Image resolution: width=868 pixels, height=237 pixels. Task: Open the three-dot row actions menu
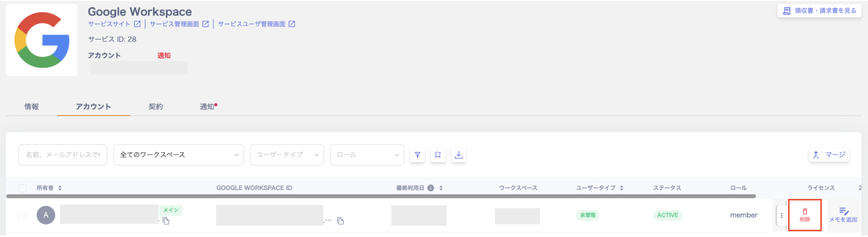point(781,215)
